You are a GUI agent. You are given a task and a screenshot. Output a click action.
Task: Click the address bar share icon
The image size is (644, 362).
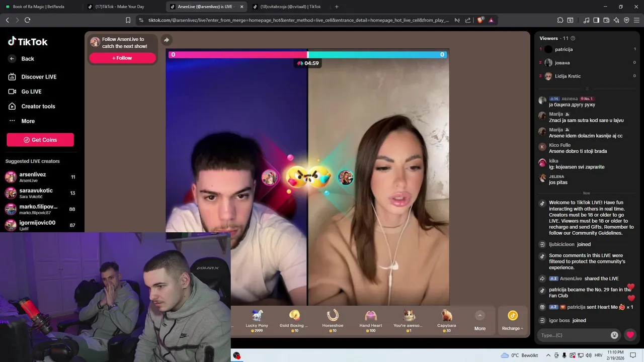coord(468,20)
